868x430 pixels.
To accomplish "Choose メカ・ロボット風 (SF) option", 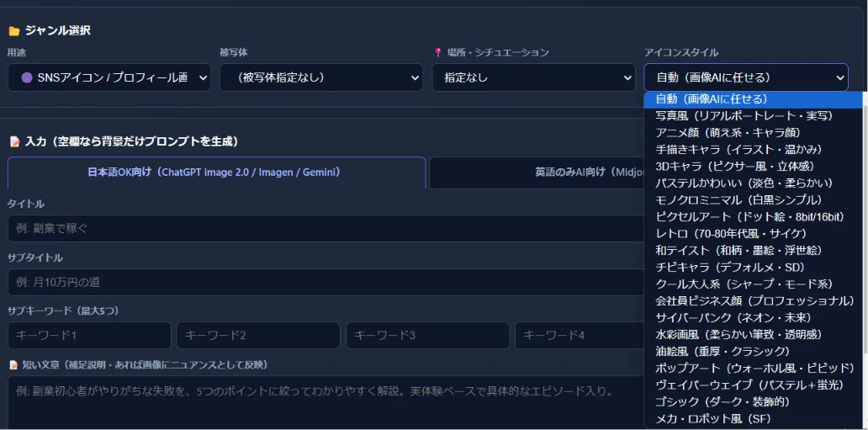I will [753, 418].
